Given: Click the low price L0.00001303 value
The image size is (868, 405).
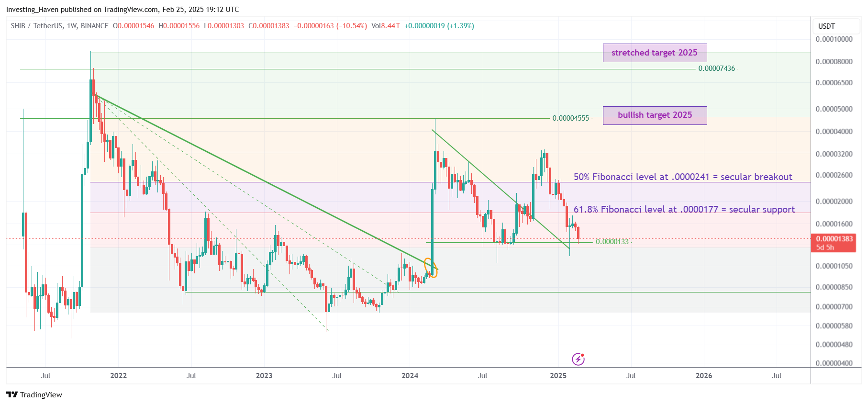Looking at the screenshot, I should 224,26.
